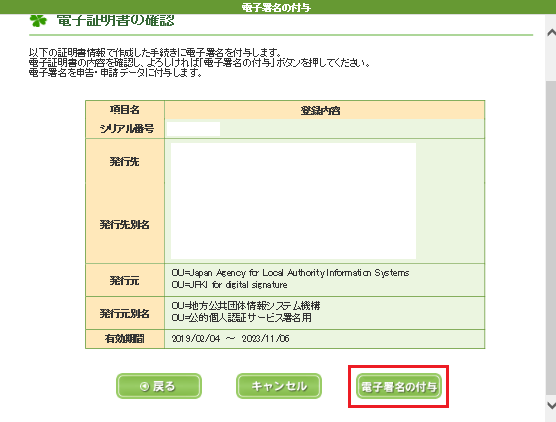This screenshot has width=556, height=422.
Task: Select the シリアル番号 row label
Action: 127,129
